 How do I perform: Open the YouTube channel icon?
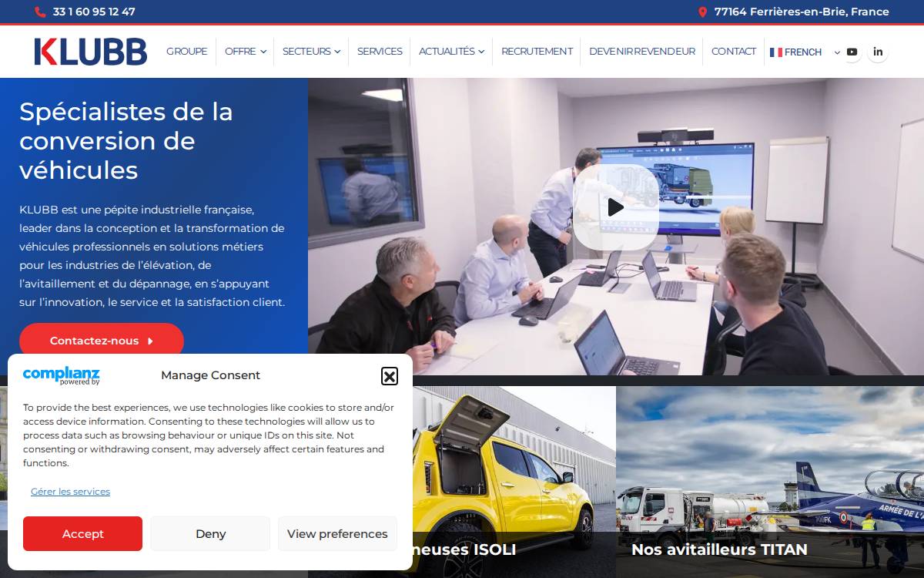point(852,52)
